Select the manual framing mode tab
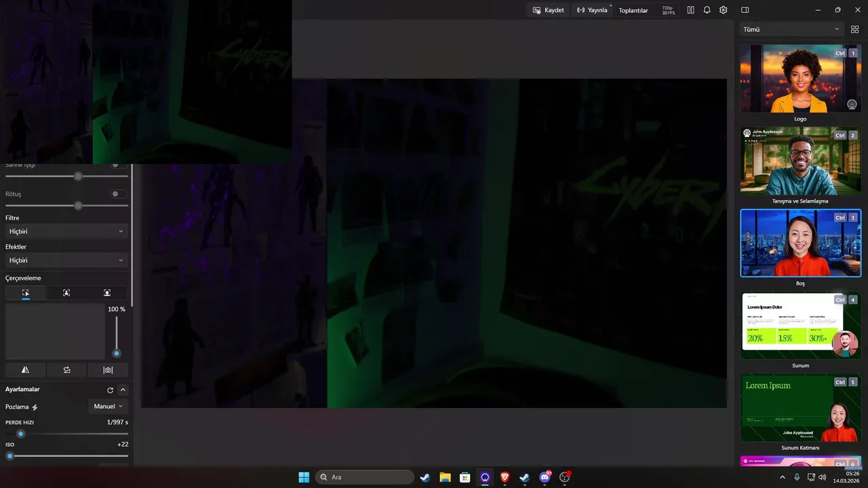This screenshot has width=868, height=488. (x=26, y=293)
